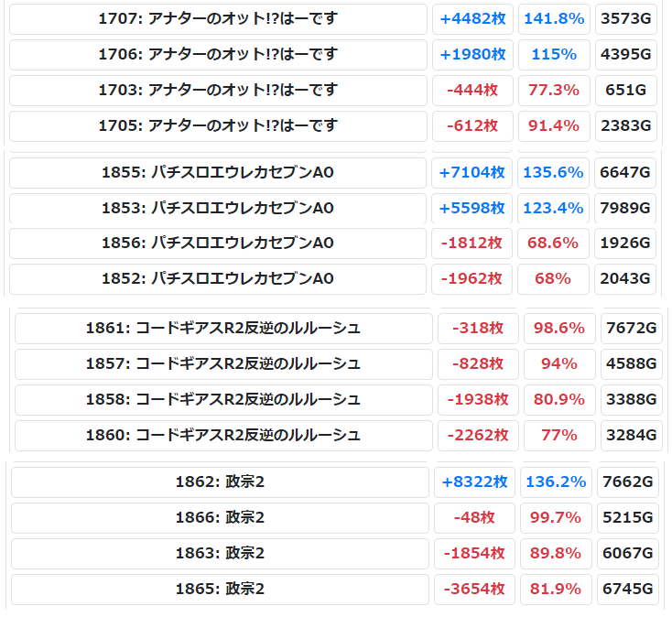Click the -1938枚 value
The width and height of the screenshot is (672, 617).
click(x=478, y=400)
